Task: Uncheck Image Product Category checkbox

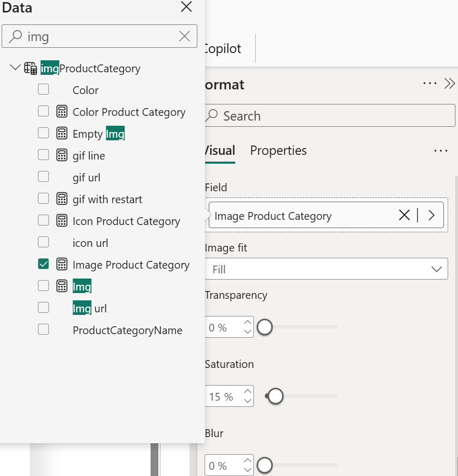Action: coord(44,264)
